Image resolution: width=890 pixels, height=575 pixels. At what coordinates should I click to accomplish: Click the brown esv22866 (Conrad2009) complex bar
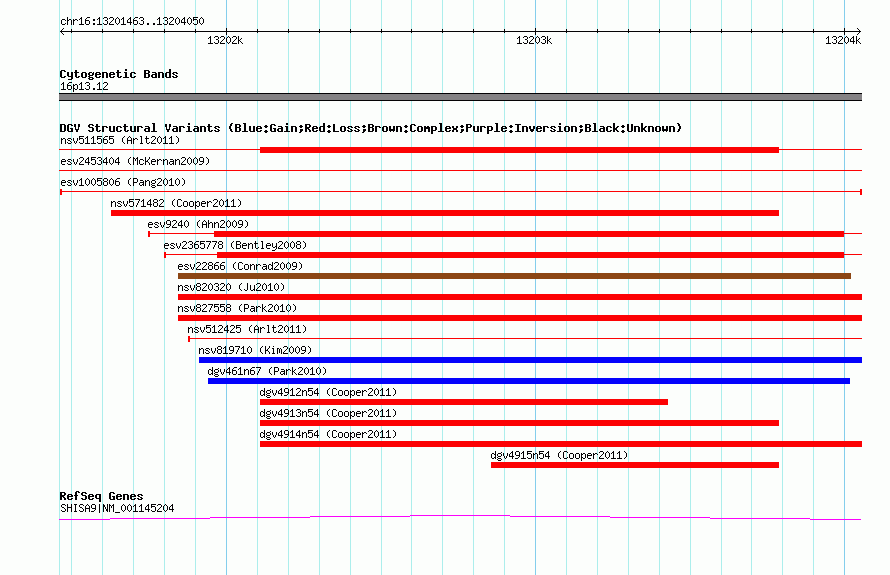pos(514,276)
